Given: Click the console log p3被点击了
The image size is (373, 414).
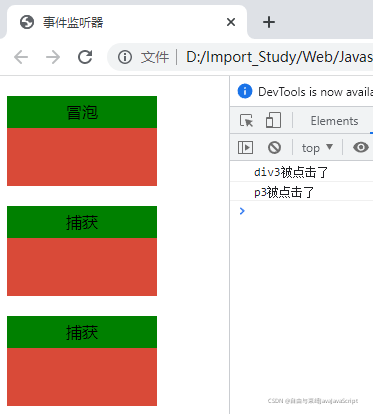Looking at the screenshot, I should (x=284, y=192).
